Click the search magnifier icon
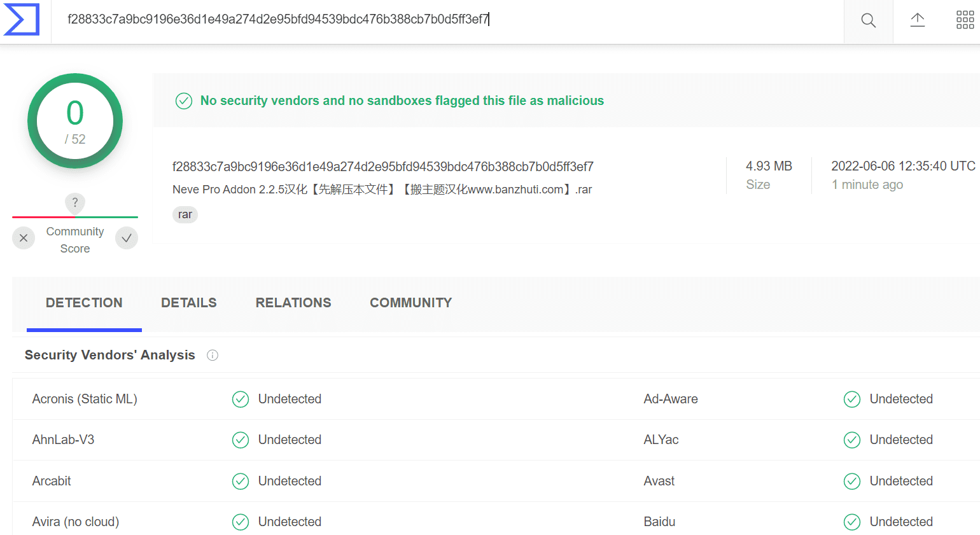This screenshot has height=535, width=980. pyautogui.click(x=868, y=21)
